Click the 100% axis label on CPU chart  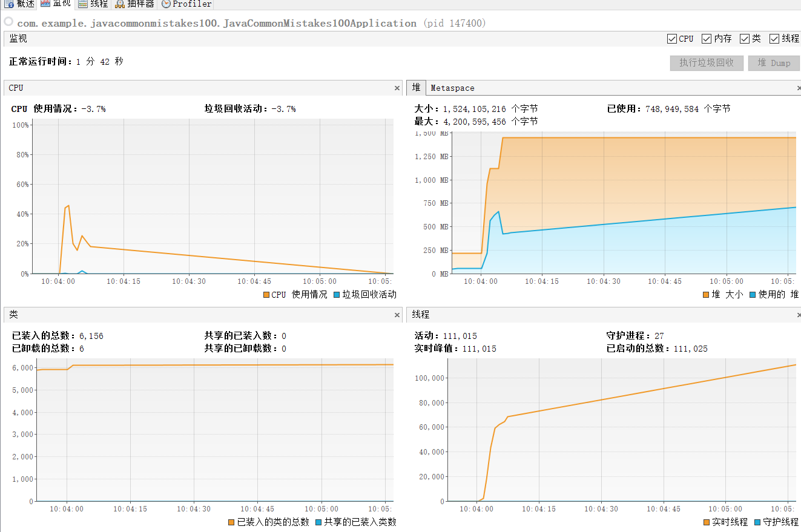click(x=20, y=125)
